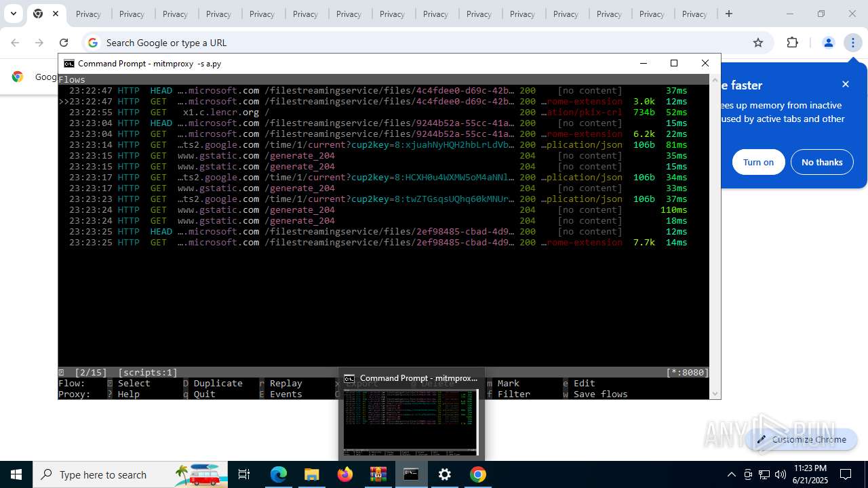Open the Windows Start menu
Viewport: 868px width, 488px height.
click(x=16, y=474)
